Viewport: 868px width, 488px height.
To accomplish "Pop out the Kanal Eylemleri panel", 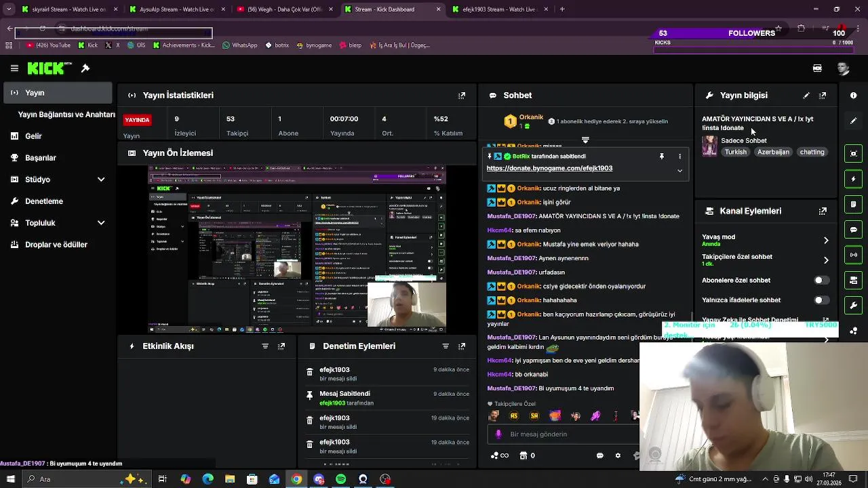I will 823,211.
